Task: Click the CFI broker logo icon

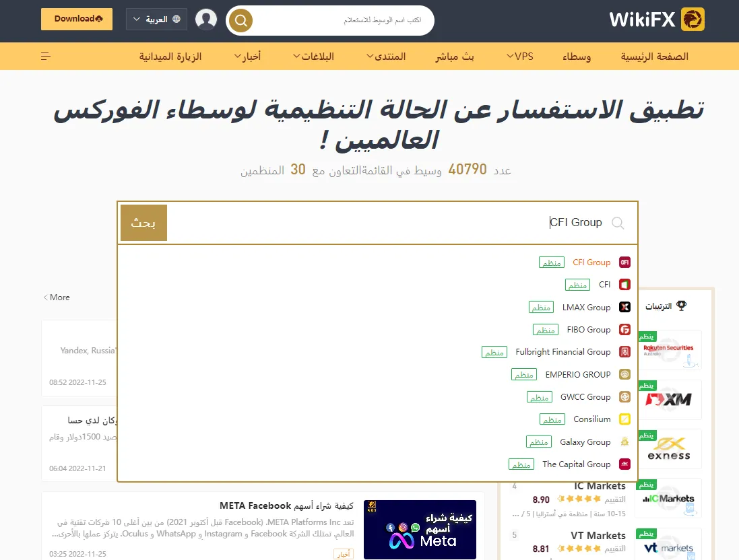Action: (x=624, y=285)
